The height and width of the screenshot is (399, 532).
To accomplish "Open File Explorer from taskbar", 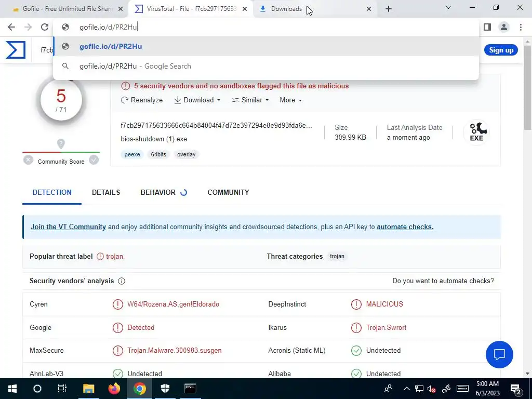I will pos(88,389).
